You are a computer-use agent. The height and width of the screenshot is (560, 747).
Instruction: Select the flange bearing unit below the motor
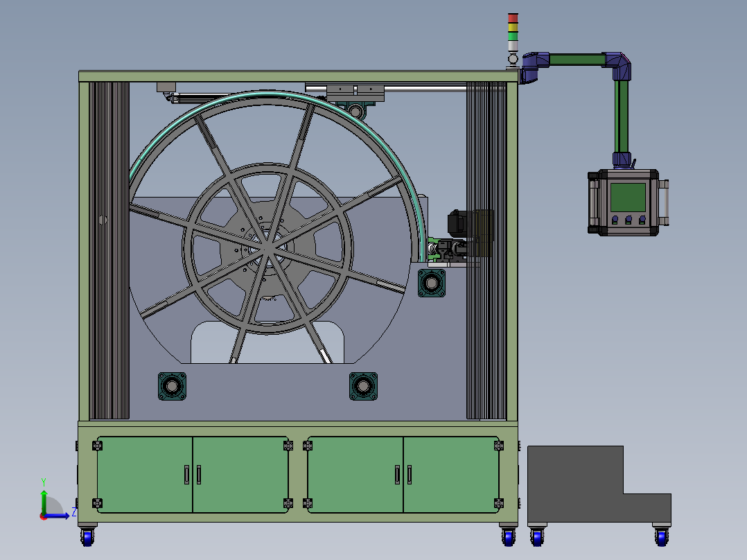432,283
